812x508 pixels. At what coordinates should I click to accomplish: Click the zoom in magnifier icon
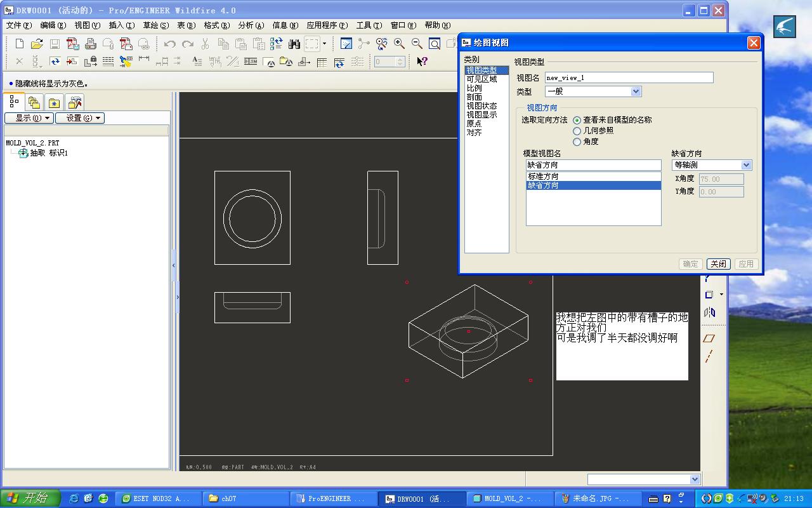click(x=399, y=44)
